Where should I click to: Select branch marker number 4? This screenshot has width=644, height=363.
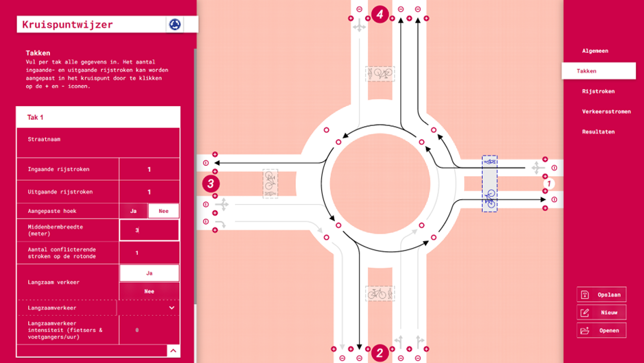[x=380, y=14]
